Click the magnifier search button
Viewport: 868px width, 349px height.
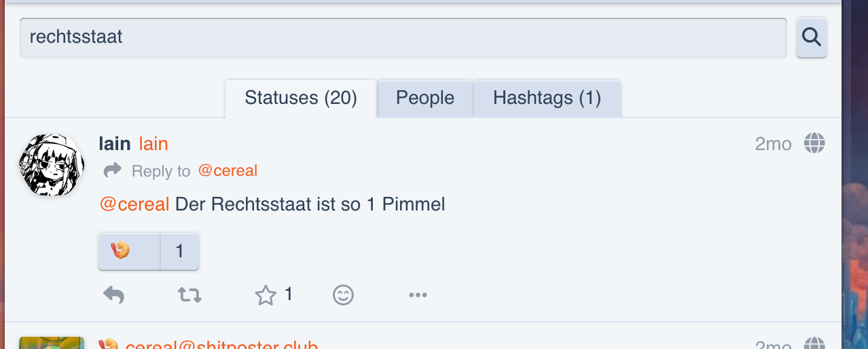tap(812, 37)
